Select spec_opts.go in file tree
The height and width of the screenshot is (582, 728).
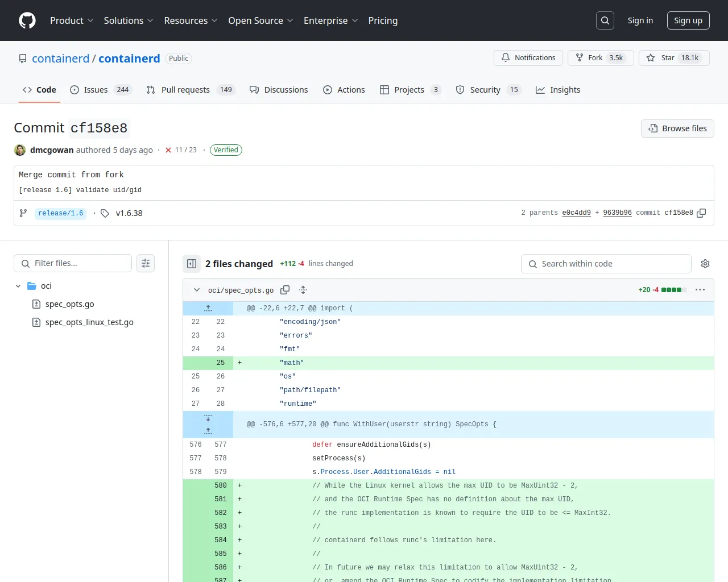point(69,304)
